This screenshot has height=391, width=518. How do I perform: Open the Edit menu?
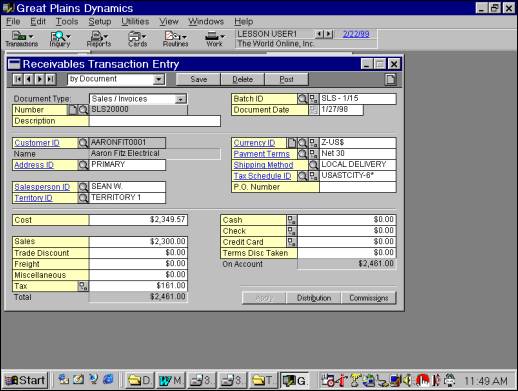pos(38,22)
